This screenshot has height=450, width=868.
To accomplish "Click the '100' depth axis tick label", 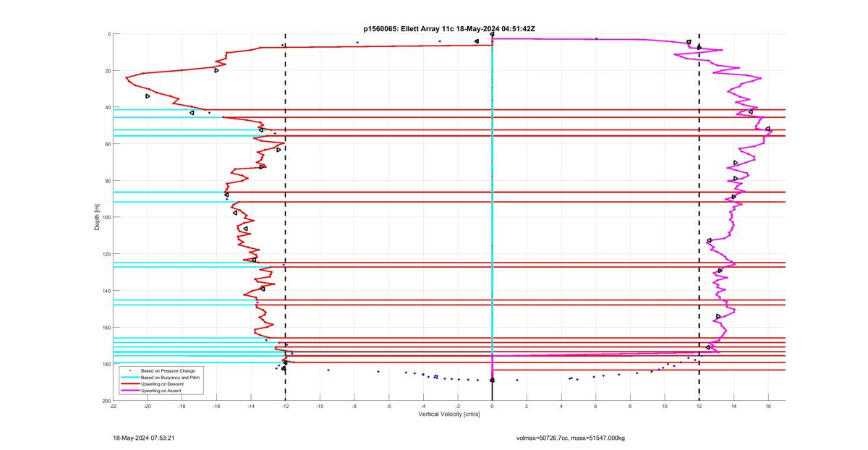I will (x=106, y=217).
